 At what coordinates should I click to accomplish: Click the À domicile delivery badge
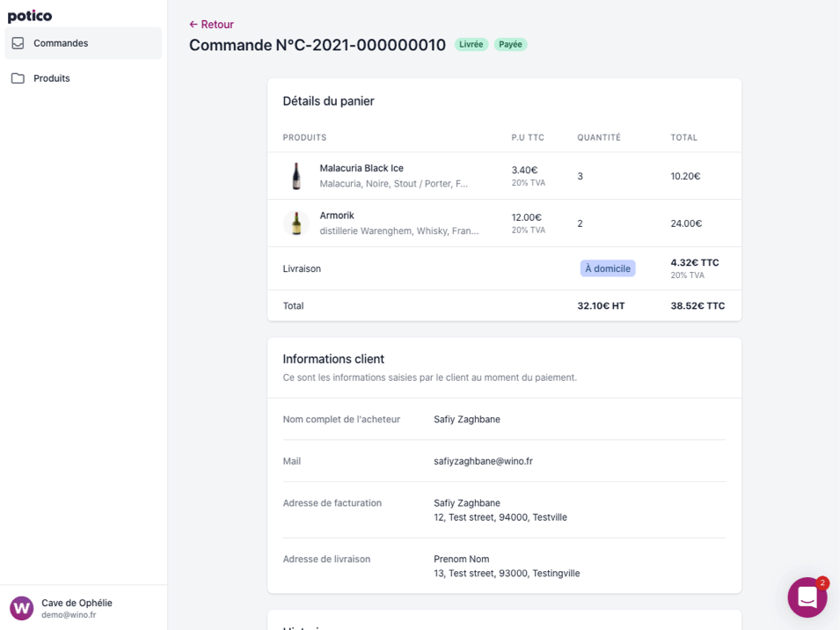click(x=607, y=268)
